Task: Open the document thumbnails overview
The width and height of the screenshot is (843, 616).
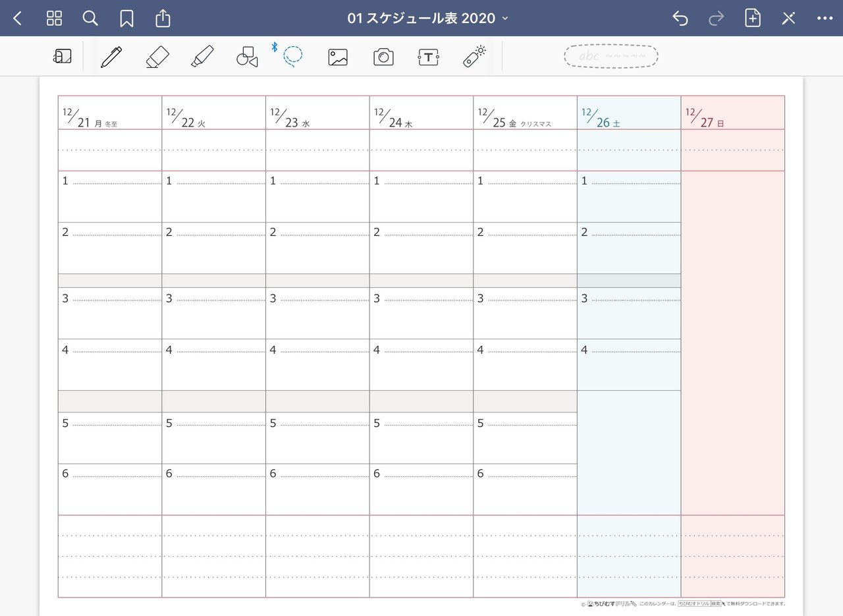Action: 54,18
